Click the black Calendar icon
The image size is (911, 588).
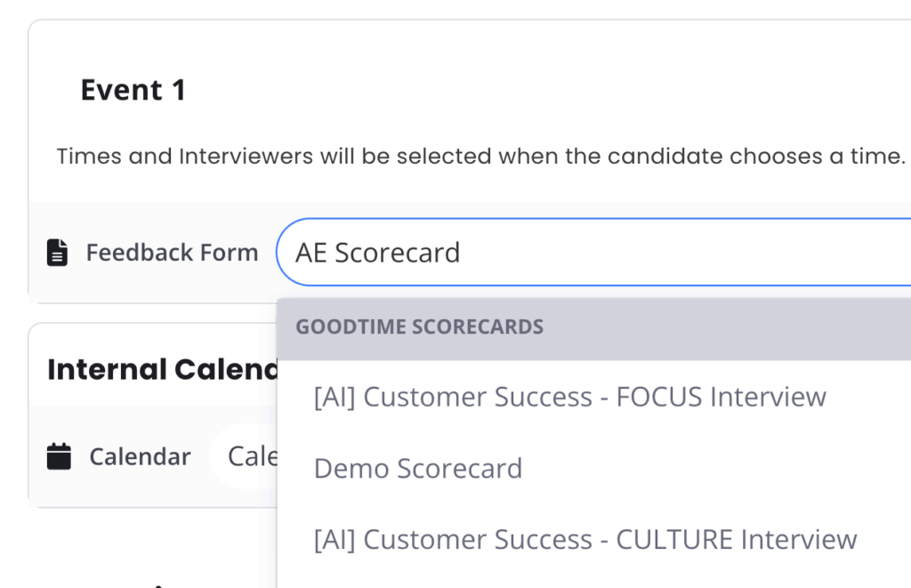(x=59, y=457)
